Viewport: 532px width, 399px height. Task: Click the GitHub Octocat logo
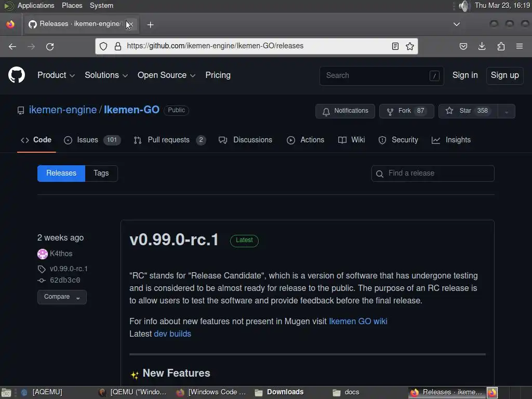pyautogui.click(x=16, y=75)
